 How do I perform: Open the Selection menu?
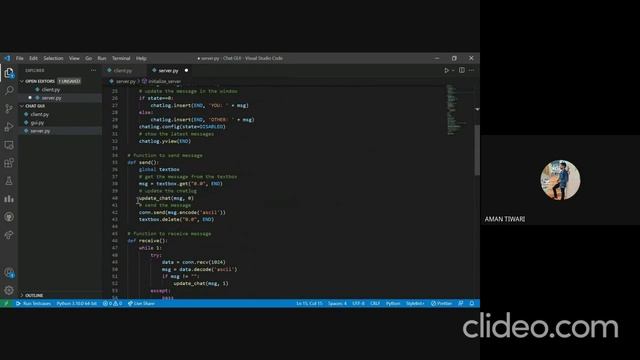[53, 58]
